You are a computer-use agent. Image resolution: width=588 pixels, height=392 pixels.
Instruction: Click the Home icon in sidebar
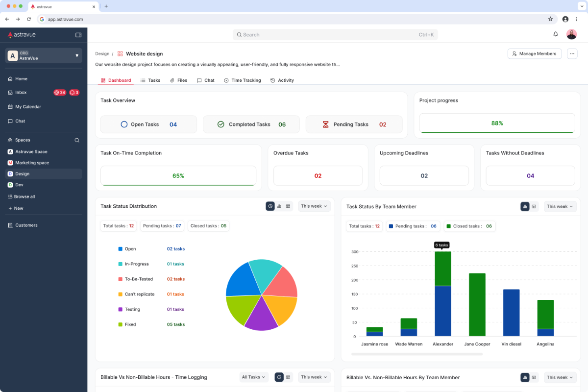tap(10, 79)
